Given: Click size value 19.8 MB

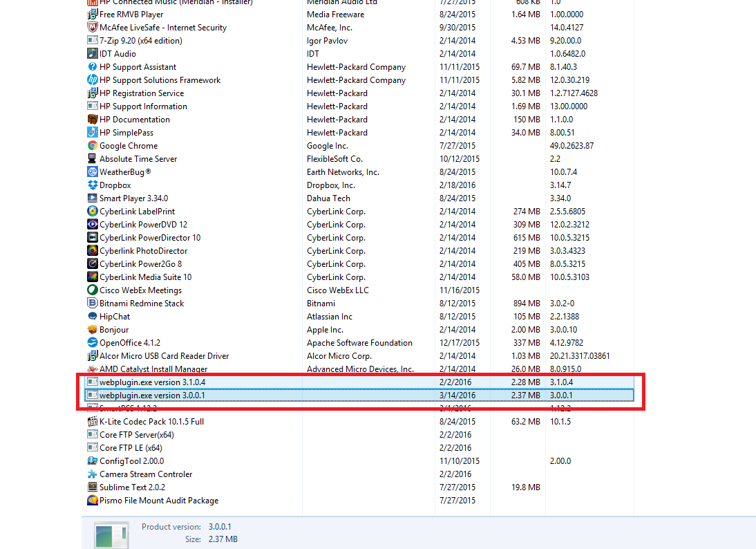Looking at the screenshot, I should coord(525,487).
